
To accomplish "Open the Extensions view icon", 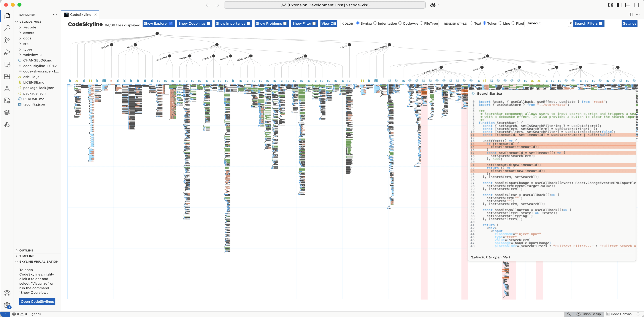I will coord(7,76).
